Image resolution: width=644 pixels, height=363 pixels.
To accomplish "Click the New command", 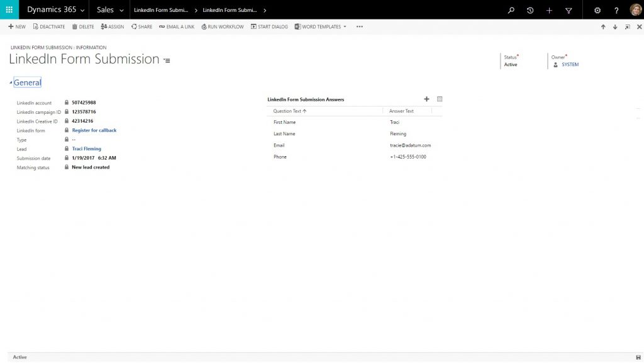I will (x=17, y=26).
